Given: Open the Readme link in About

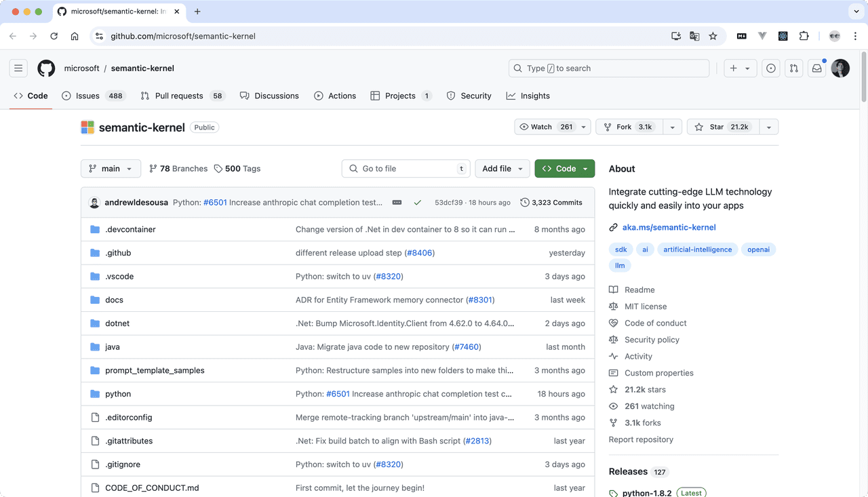Looking at the screenshot, I should (639, 290).
